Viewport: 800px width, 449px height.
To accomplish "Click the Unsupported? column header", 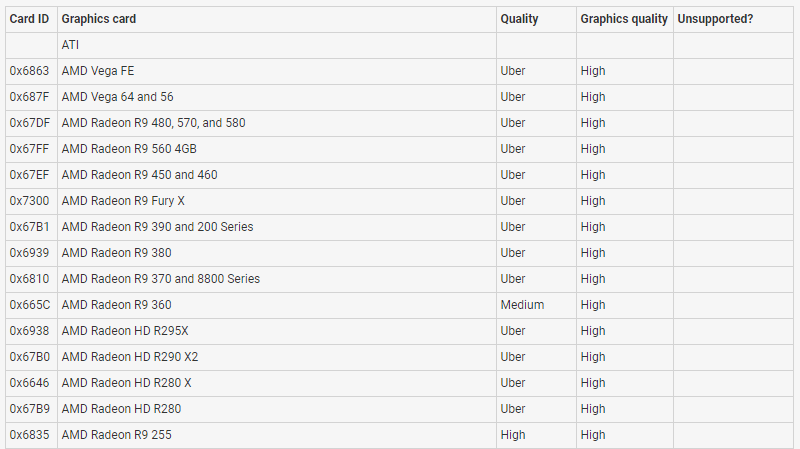I will pyautogui.click(x=715, y=19).
